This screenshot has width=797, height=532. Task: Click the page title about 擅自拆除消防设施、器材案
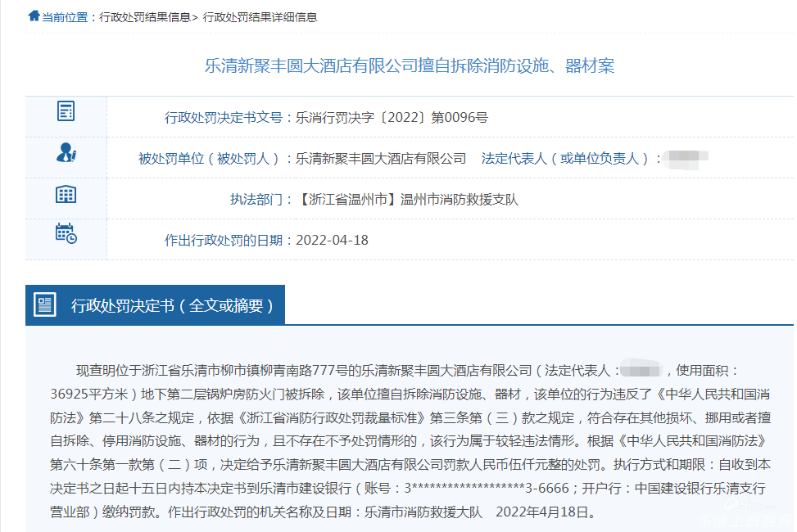[409, 66]
